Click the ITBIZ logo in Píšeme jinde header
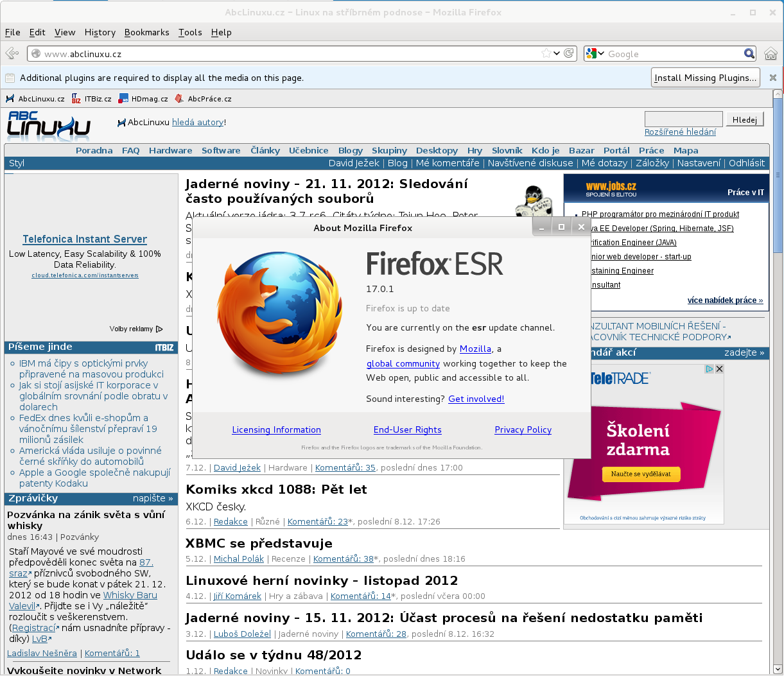This screenshot has width=784, height=676. tap(164, 347)
